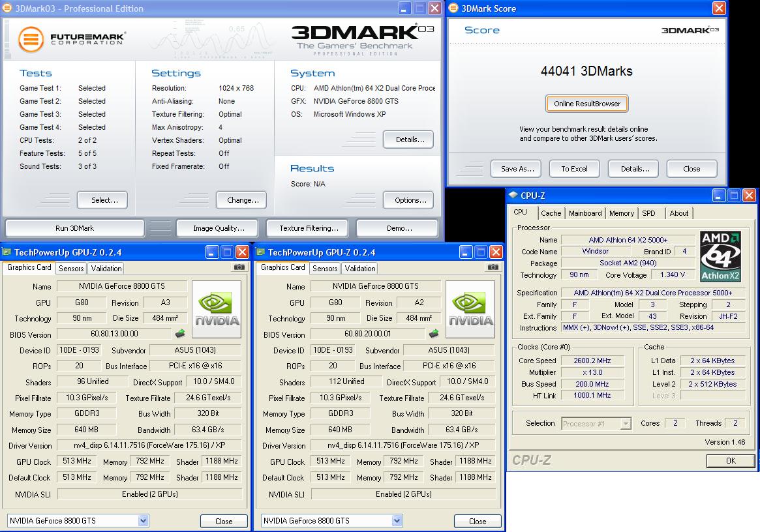Click the 3DMark03 title bar icon

click(7, 8)
